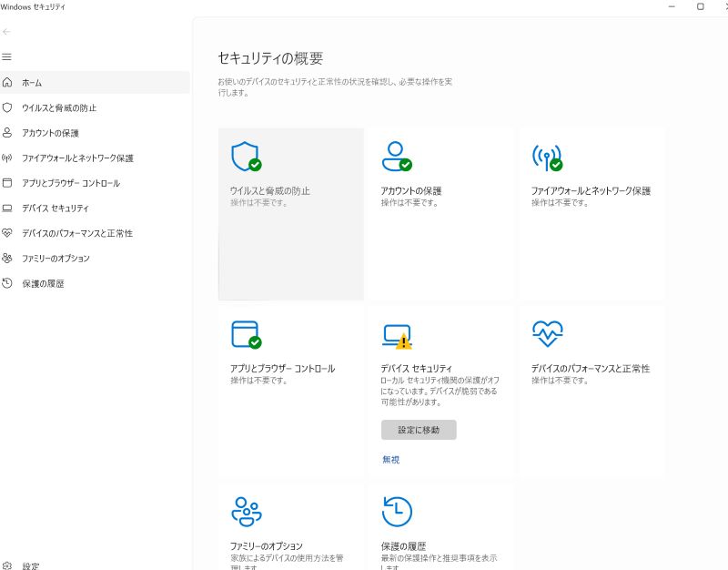Select ホーム in the sidebar
The width and height of the screenshot is (728, 570).
[95, 83]
